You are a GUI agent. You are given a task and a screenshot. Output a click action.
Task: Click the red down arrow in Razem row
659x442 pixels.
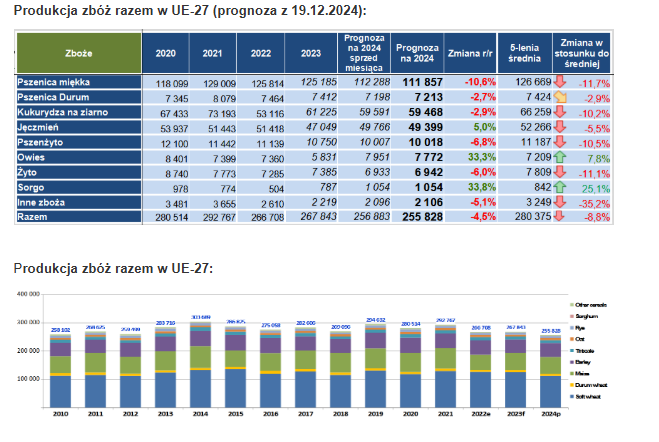click(x=562, y=217)
